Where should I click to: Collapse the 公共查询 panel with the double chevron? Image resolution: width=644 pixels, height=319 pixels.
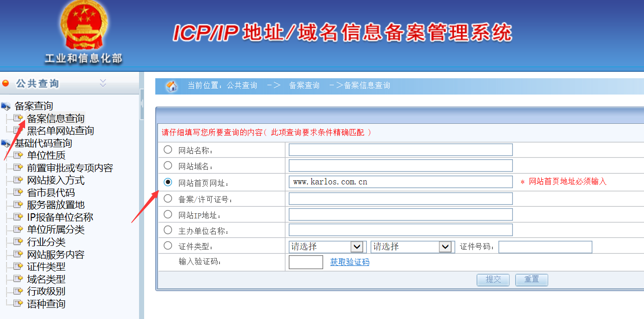click(x=103, y=83)
